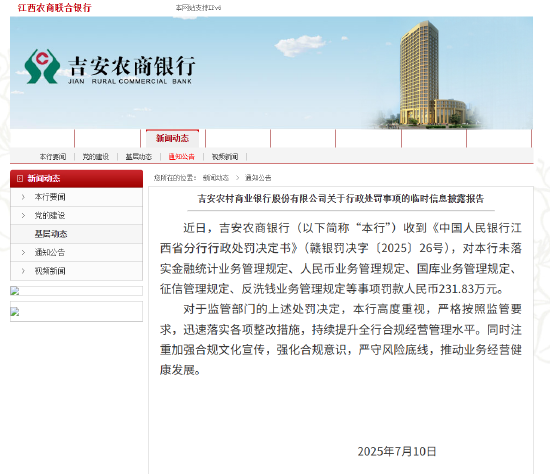550x474 pixels.
Task: Click the 吉安农商银行 banner title text
Action: (132, 66)
